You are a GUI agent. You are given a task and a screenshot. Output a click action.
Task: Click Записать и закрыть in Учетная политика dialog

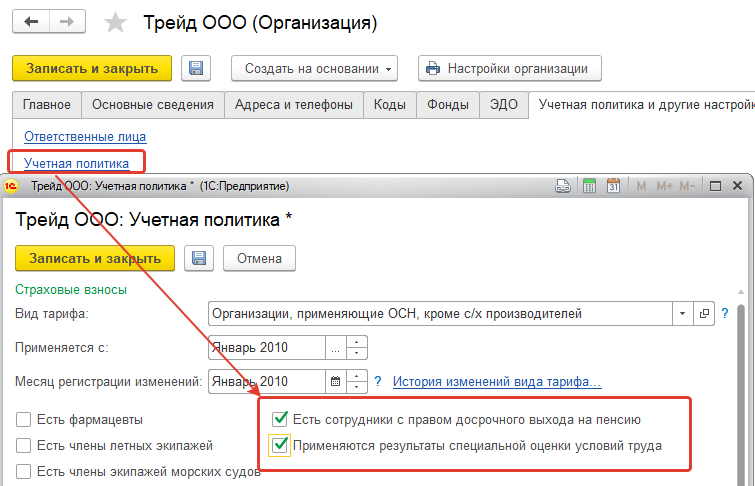coord(95,258)
